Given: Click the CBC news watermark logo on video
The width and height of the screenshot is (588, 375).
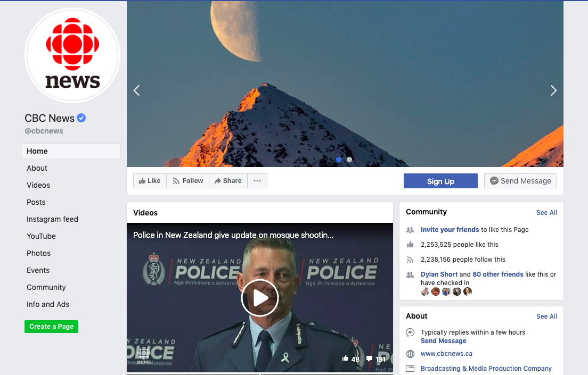Looking at the screenshot, I should click(144, 356).
